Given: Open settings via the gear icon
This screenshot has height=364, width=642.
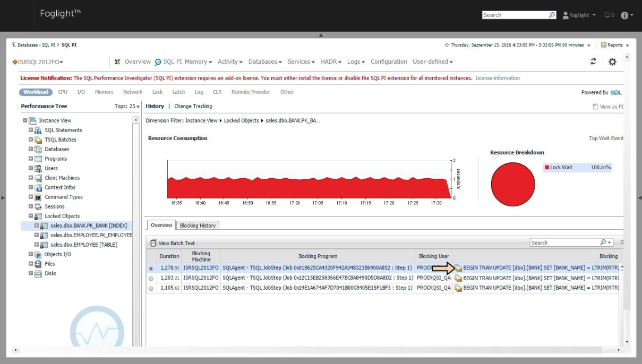Looking at the screenshot, I should (612, 62).
